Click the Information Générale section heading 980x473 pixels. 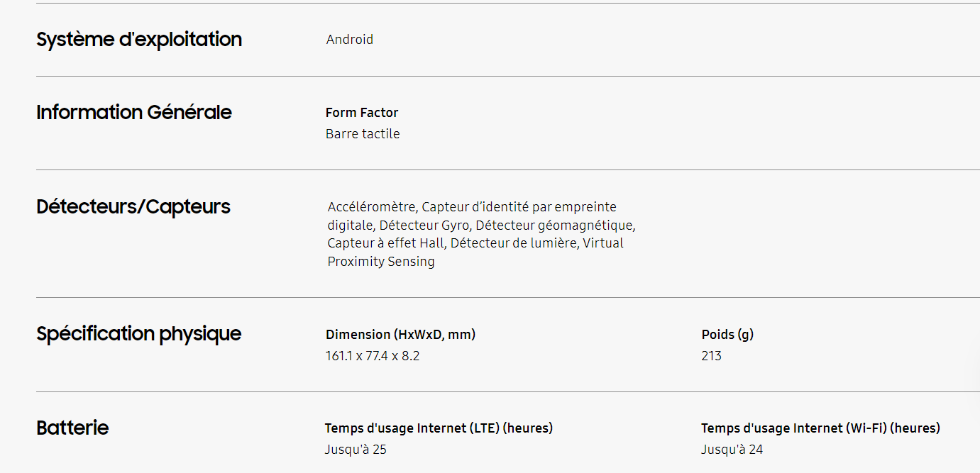[x=134, y=112]
